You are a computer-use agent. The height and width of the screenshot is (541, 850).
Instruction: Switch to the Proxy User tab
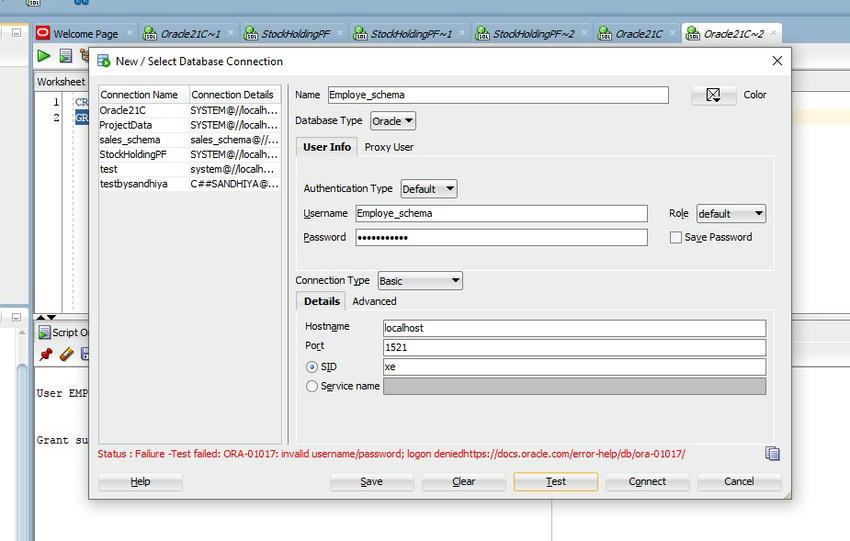coord(389,147)
